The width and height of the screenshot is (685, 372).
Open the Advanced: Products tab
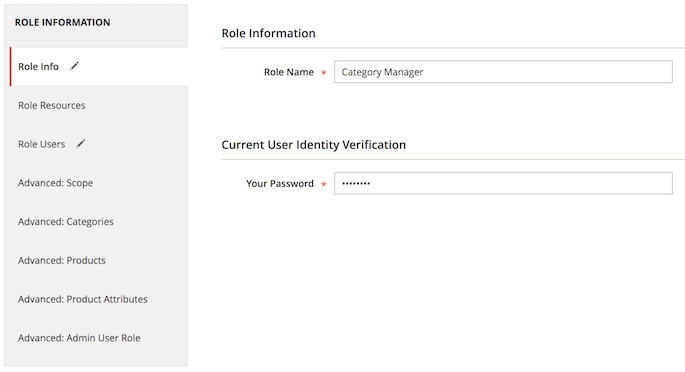[99, 260]
